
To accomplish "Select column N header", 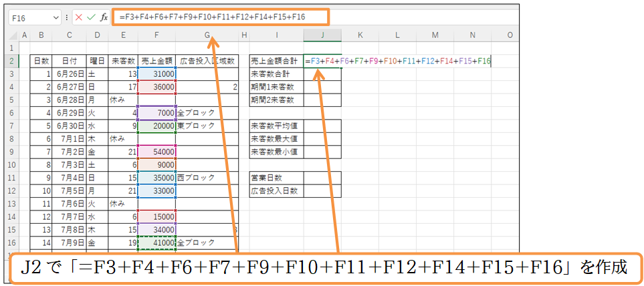I will (473, 35).
